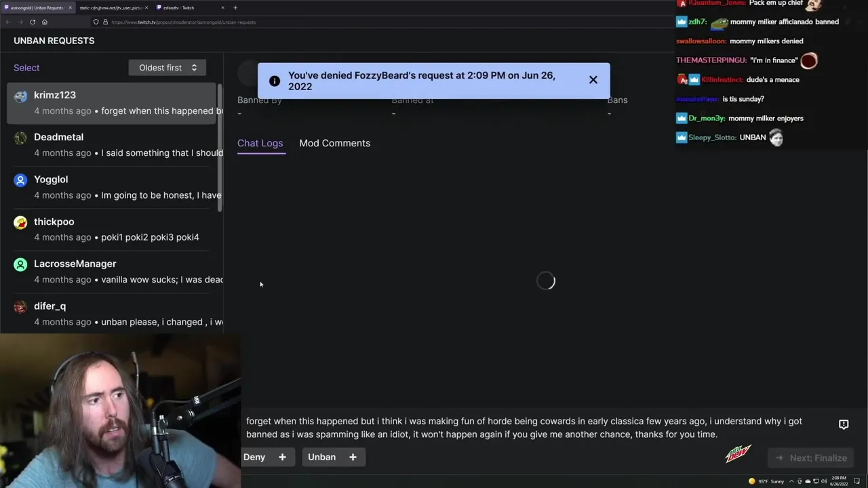Open the Windows notification center icon
Image resolution: width=868 pixels, height=488 pixels.
(857, 481)
